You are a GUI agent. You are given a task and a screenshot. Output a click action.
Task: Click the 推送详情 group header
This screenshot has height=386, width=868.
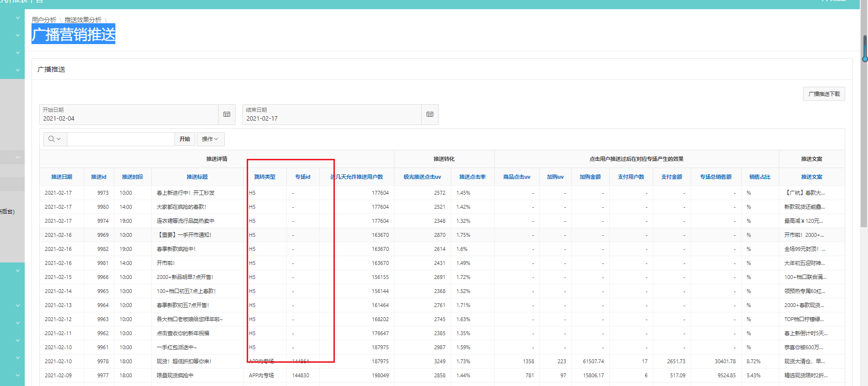217,159
